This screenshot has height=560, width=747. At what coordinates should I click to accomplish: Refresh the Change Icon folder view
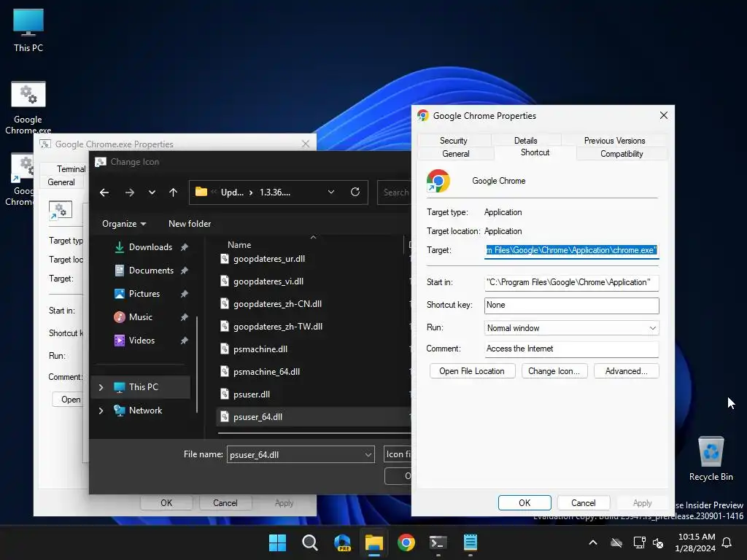pos(355,192)
